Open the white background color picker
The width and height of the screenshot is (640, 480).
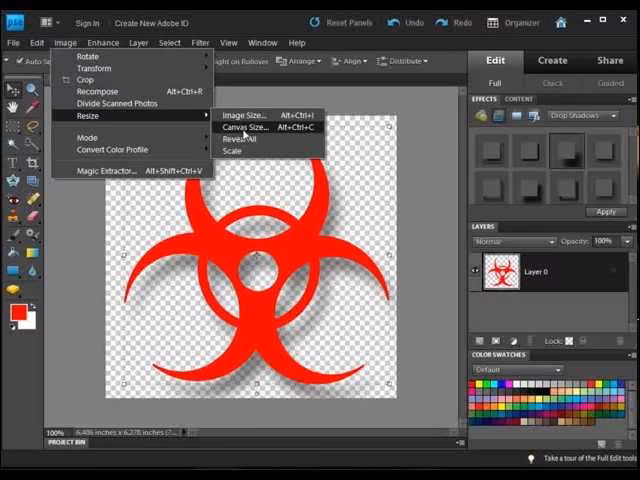(x=30, y=324)
